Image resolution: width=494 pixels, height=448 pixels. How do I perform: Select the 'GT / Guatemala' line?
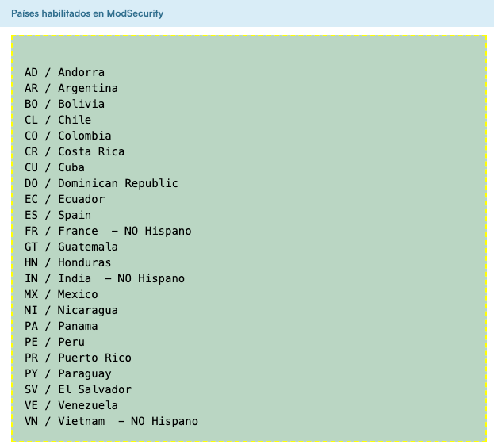71,247
